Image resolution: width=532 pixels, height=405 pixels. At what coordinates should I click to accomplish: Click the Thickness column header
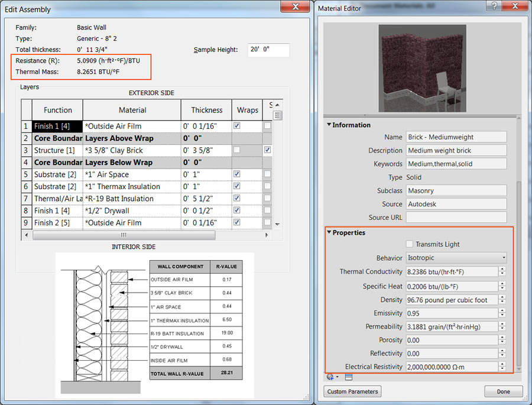click(x=206, y=110)
